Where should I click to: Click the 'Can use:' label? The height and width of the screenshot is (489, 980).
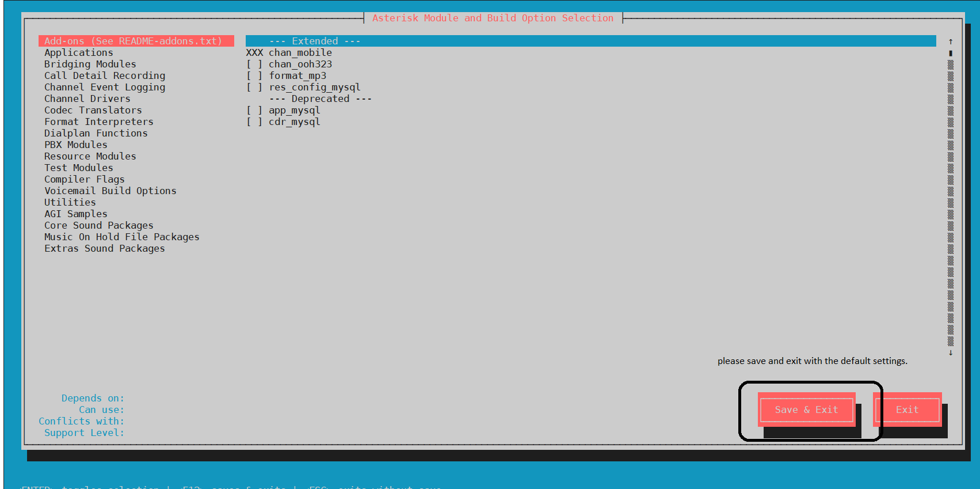click(x=101, y=410)
